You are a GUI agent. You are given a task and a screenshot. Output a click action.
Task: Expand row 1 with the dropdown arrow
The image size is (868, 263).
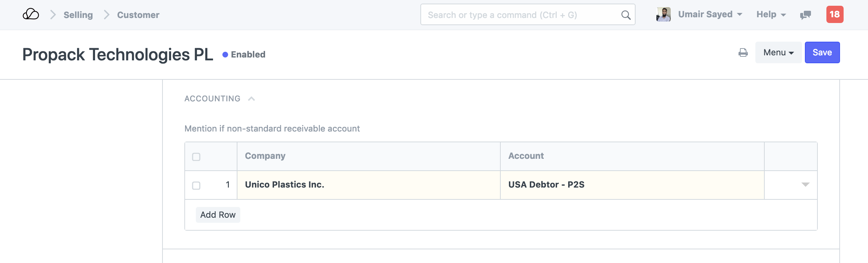click(805, 185)
